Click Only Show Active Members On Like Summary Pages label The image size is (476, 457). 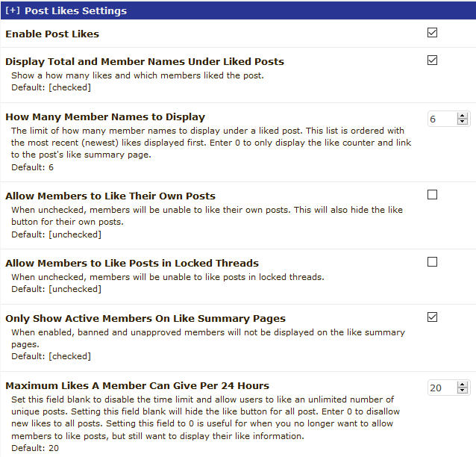tap(145, 318)
